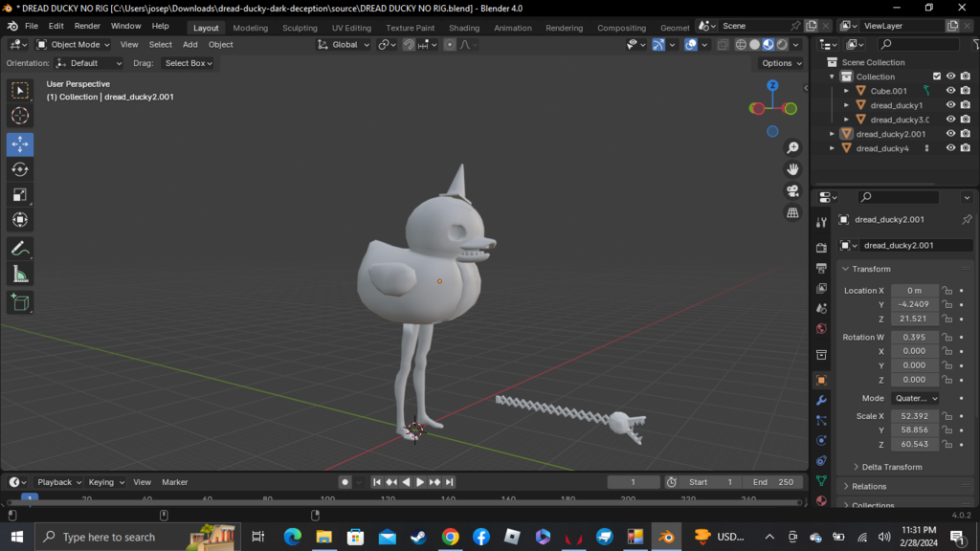Toggle camera view in viewport
Viewport: 980px width, 551px height.
click(x=792, y=190)
